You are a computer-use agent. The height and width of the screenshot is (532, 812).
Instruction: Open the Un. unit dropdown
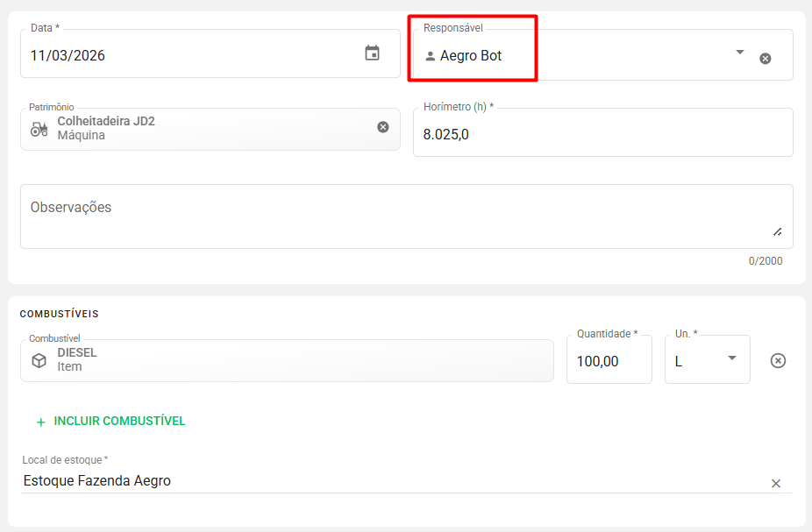731,358
